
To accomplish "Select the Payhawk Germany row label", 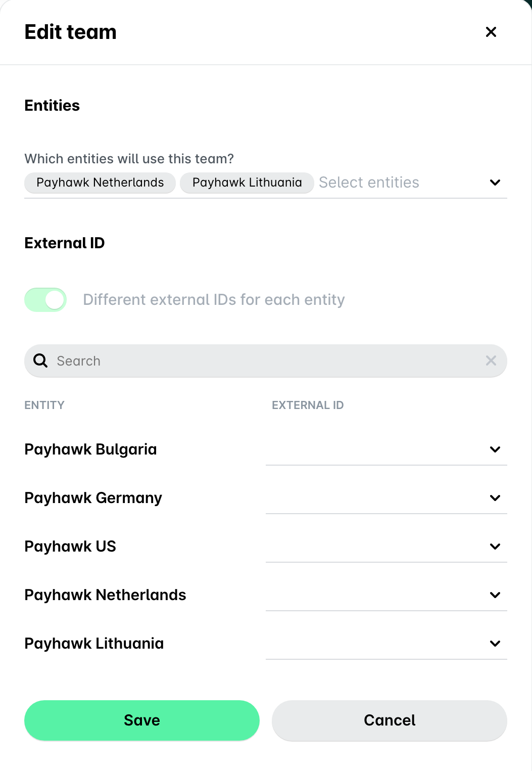I will click(93, 498).
